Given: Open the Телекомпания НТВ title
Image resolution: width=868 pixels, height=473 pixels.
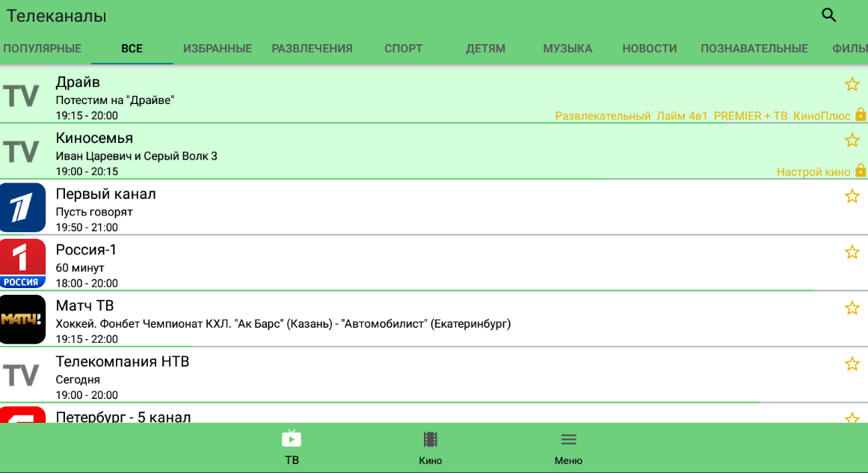Looking at the screenshot, I should pos(123,361).
